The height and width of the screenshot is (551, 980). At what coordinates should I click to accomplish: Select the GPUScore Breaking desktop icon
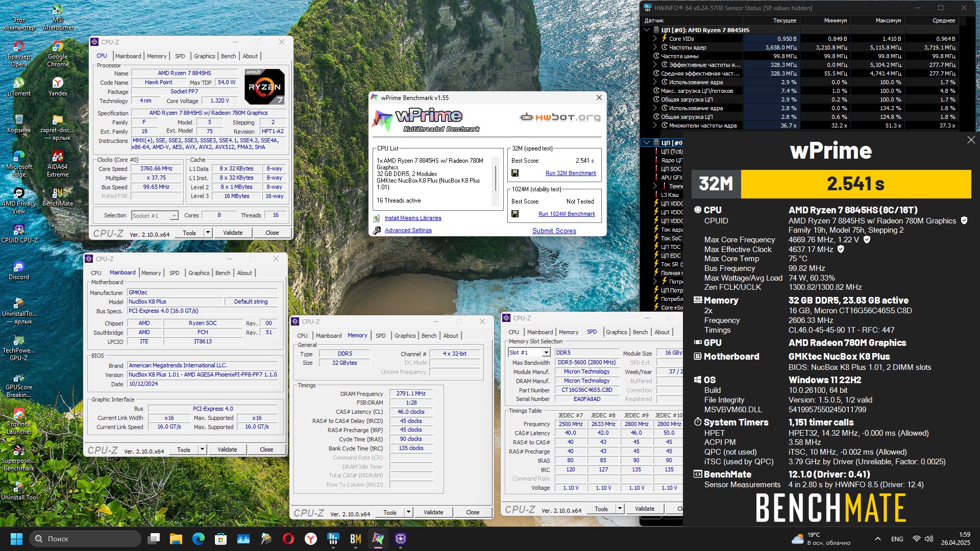tap(19, 384)
